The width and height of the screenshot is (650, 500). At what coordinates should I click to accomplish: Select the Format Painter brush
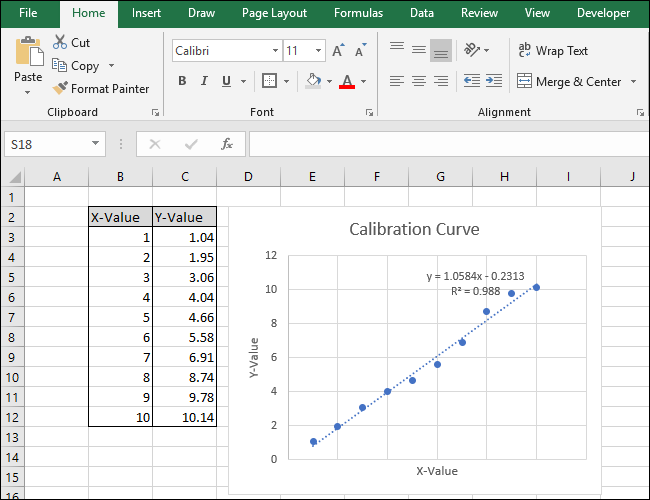pyautogui.click(x=60, y=89)
